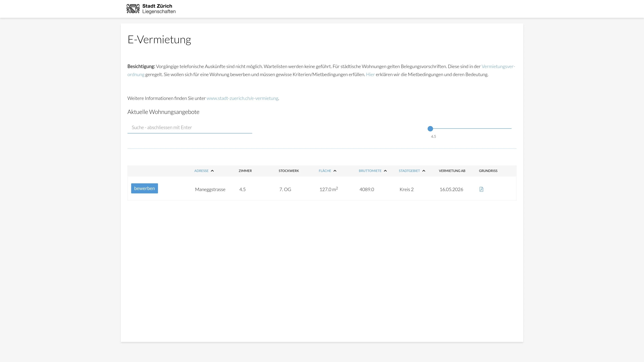The width and height of the screenshot is (644, 362).
Task: Click the Stadt Zürich coat of arms logo
Action: (x=133, y=9)
